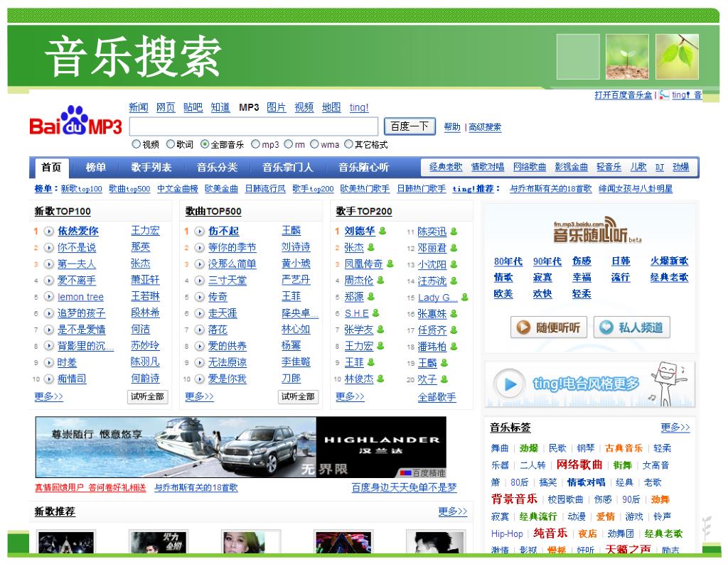Expand 更多 under 新歌TOP100
Viewport: 728px width, 564px height.
(48, 396)
